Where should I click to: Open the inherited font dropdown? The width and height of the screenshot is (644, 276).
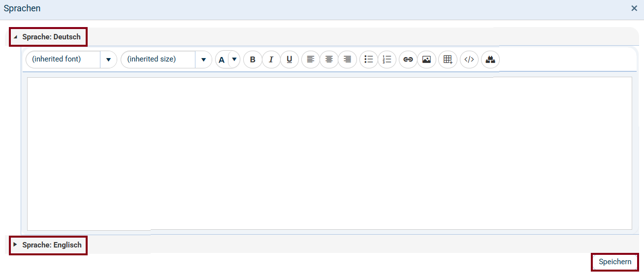[108, 60]
